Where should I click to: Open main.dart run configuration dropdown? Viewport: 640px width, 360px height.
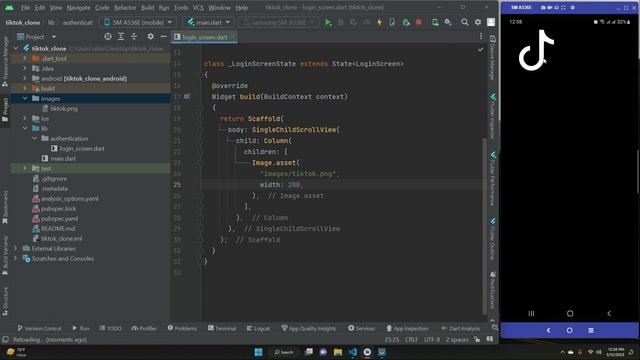(209, 22)
